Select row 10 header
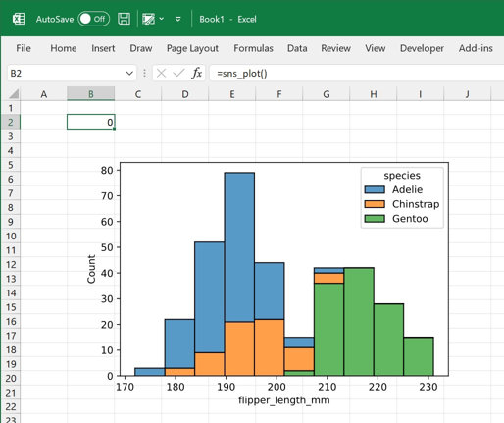This screenshot has height=423, width=504. pyautogui.click(x=11, y=236)
